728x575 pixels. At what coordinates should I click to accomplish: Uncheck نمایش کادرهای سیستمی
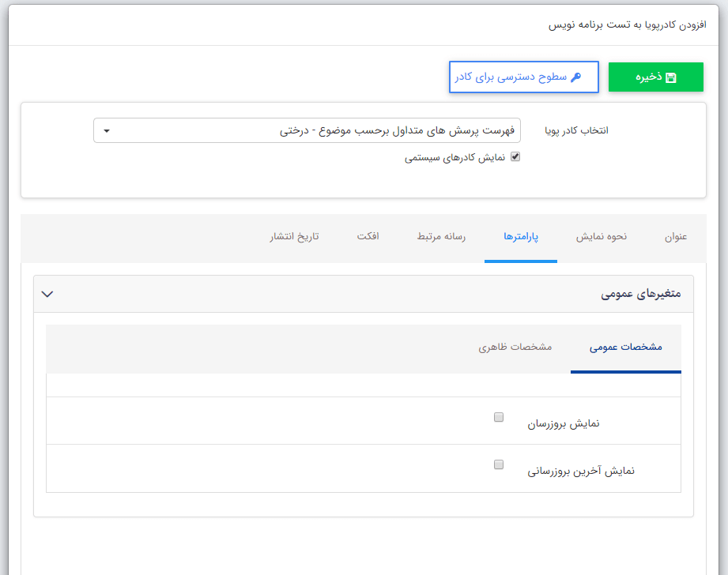[515, 157]
